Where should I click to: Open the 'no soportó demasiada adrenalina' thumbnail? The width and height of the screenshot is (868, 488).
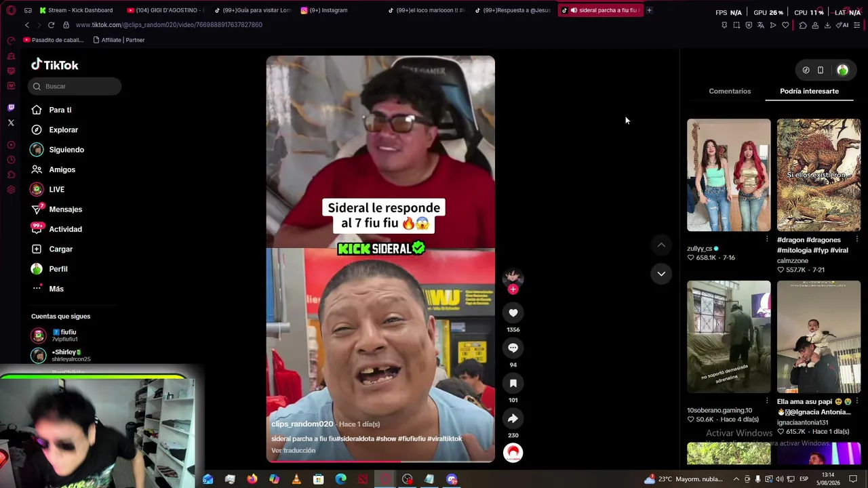click(x=729, y=337)
